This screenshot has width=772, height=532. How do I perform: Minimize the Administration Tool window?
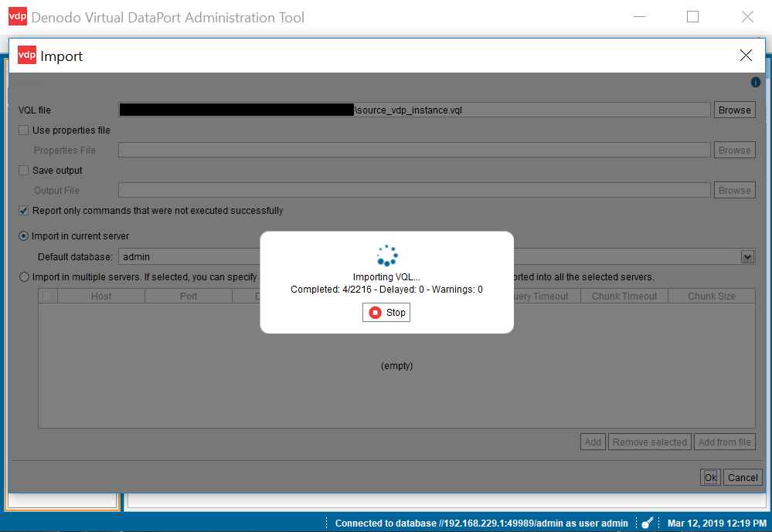(x=640, y=17)
